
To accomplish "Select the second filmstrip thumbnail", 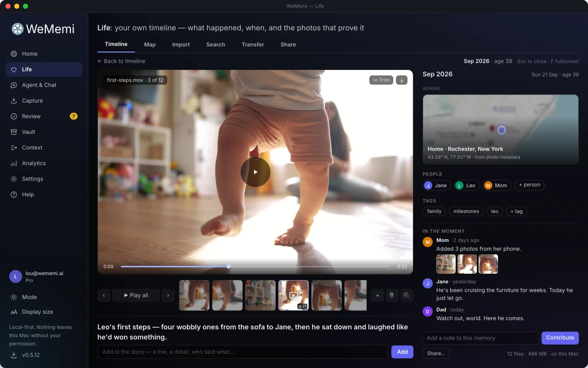I will (227, 296).
